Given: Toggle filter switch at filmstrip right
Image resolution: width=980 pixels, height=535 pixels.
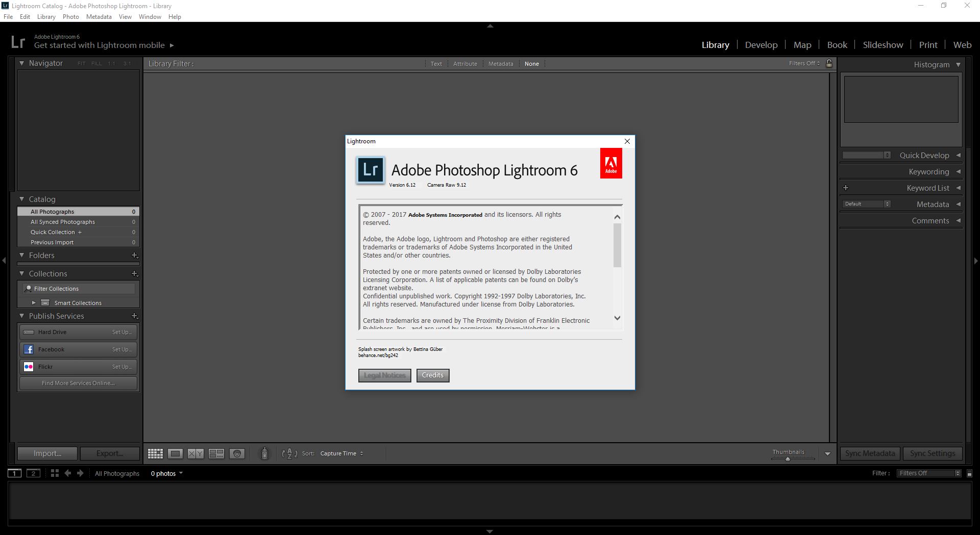Looking at the screenshot, I should [969, 473].
